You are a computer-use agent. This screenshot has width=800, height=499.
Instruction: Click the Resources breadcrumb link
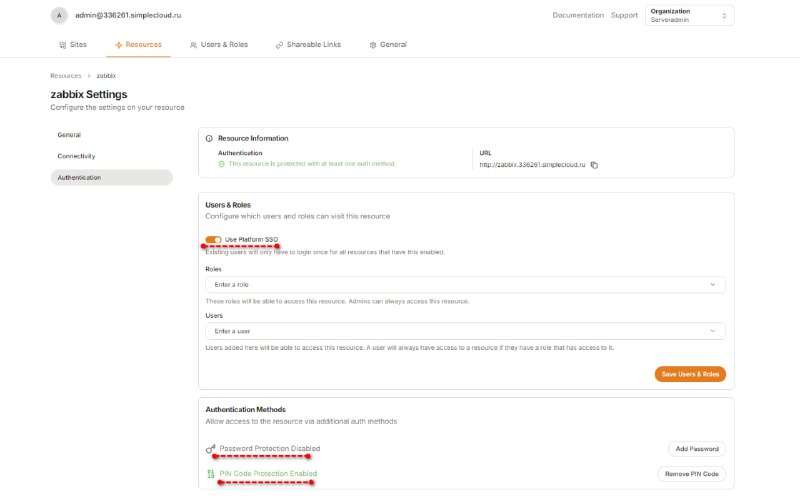(x=66, y=76)
